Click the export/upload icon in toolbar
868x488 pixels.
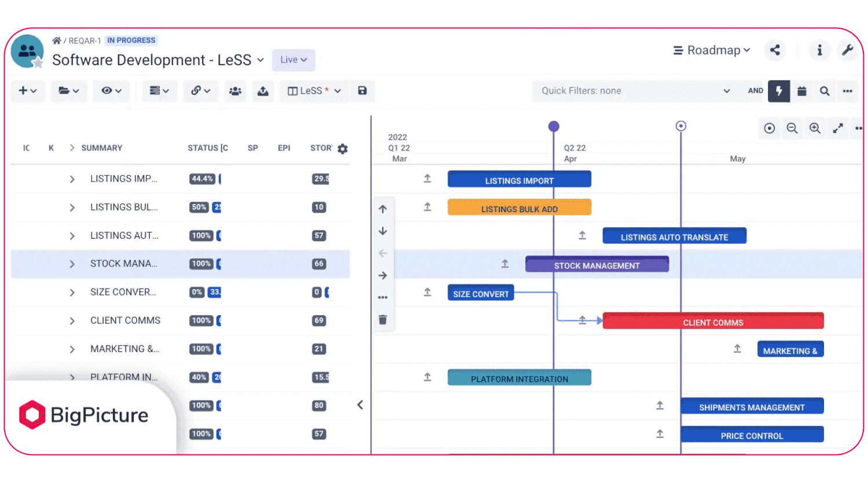263,91
